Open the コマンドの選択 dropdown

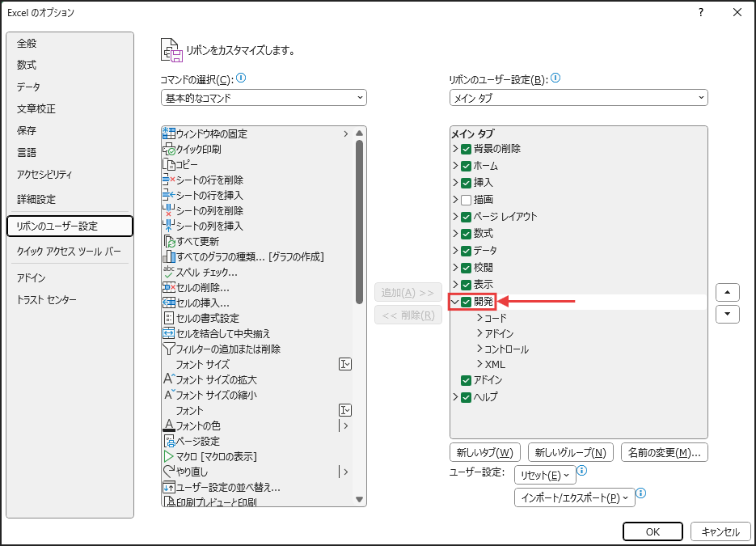point(264,98)
